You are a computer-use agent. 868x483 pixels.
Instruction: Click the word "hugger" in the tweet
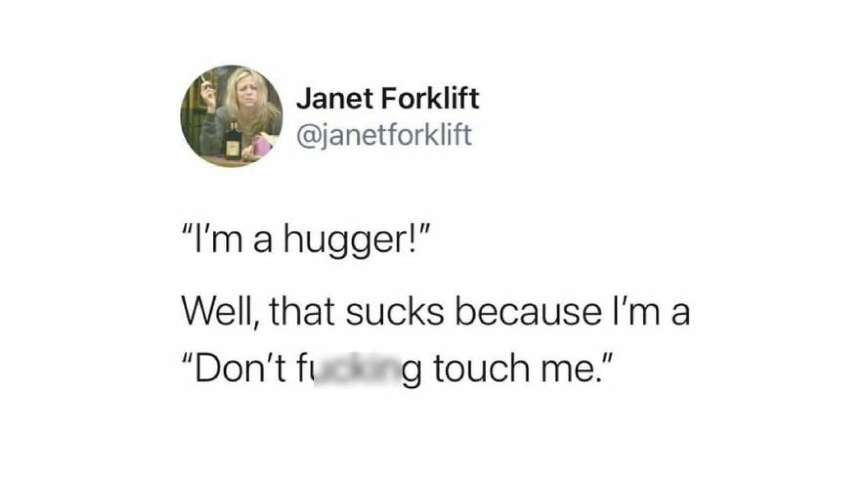click(x=343, y=241)
